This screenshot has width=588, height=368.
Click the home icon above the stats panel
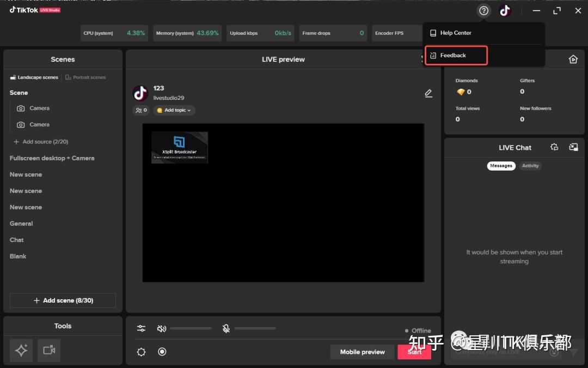573,59
